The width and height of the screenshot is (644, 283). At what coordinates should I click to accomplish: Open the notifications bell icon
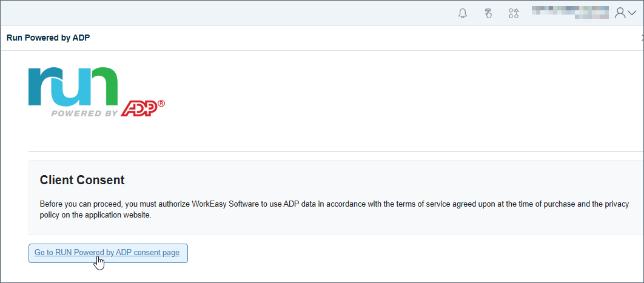463,13
